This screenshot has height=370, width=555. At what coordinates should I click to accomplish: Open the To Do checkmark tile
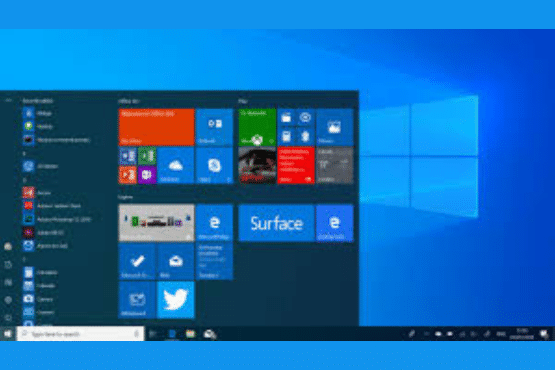137,261
